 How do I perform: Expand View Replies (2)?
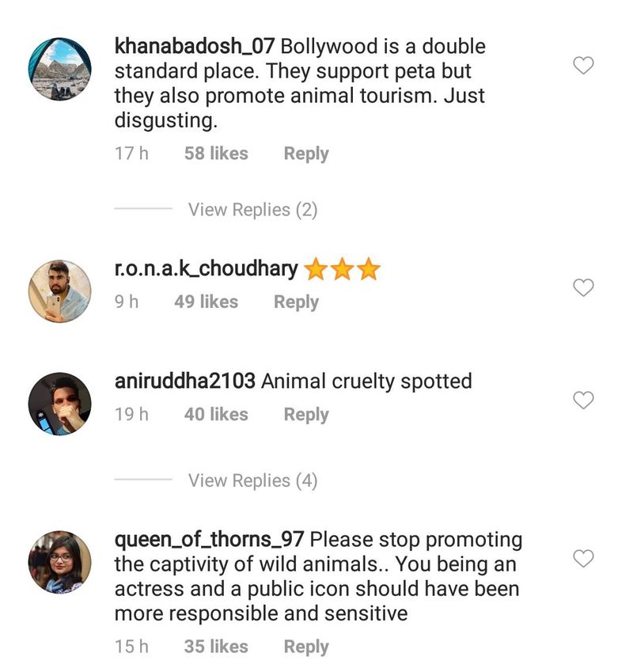252,210
